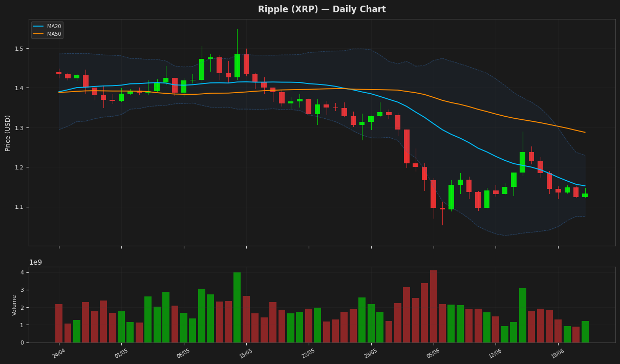The image size is (620, 364).
Task: Click the "Price (USD)" axis label
Action: tap(8, 133)
